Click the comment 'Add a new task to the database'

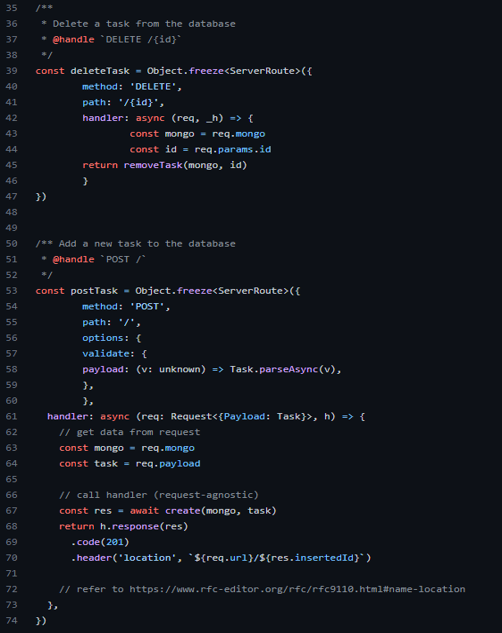coord(147,244)
